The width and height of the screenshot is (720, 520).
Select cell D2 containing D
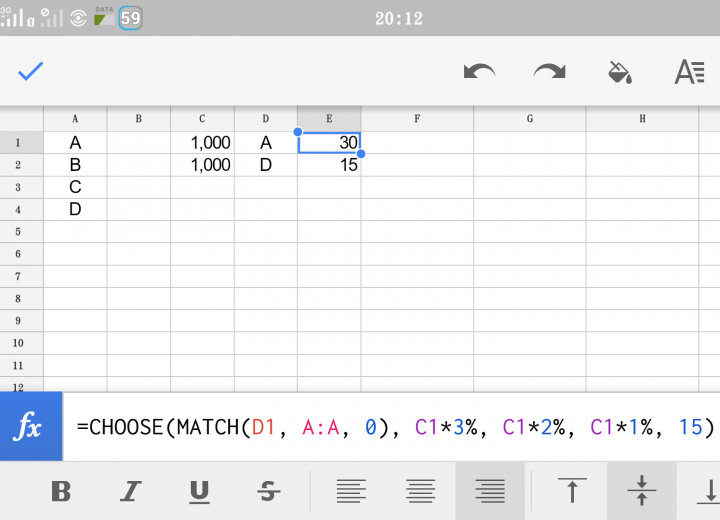coord(266,165)
